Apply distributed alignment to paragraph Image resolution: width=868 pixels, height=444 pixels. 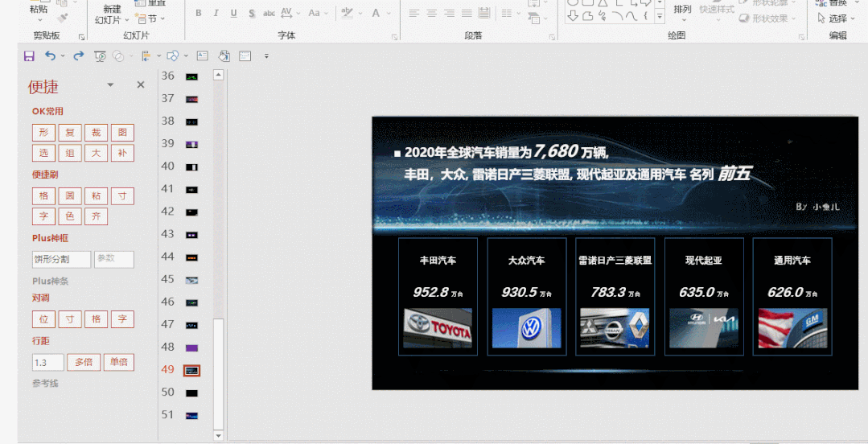(x=484, y=13)
